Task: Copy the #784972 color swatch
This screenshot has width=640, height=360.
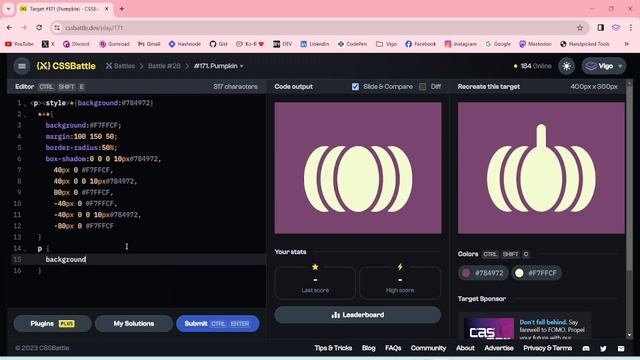Action: [484, 273]
